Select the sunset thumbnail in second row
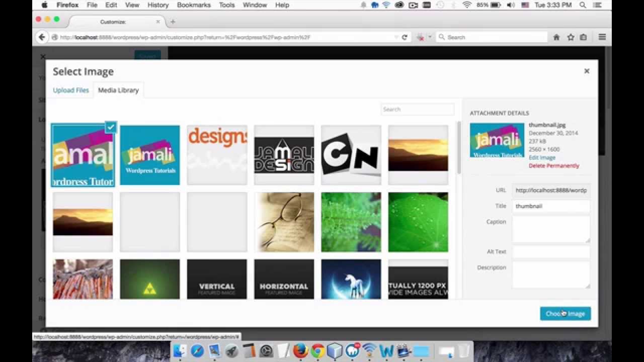Image resolution: width=644 pixels, height=362 pixels. point(83,222)
